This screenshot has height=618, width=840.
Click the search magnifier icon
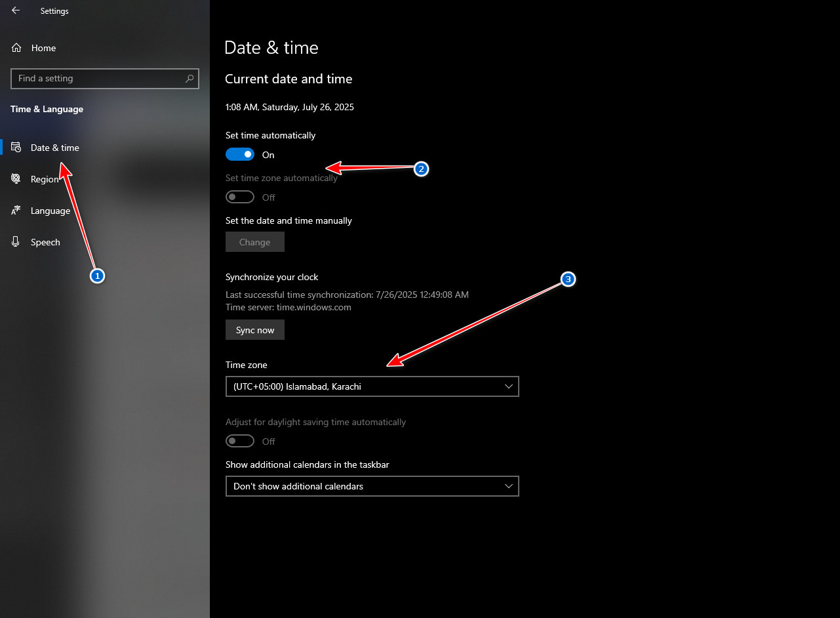[x=190, y=78]
